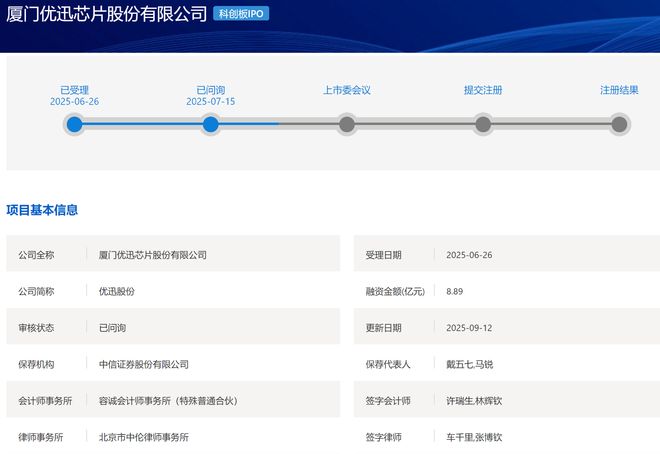
Task: Click the 融资金额(亿元) field label
Action: tap(395, 291)
